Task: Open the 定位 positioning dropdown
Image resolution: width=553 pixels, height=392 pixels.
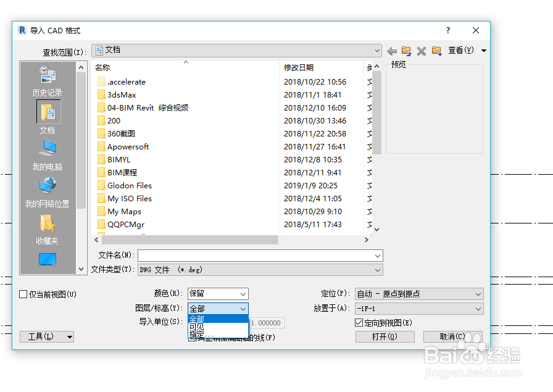Action: [418, 294]
